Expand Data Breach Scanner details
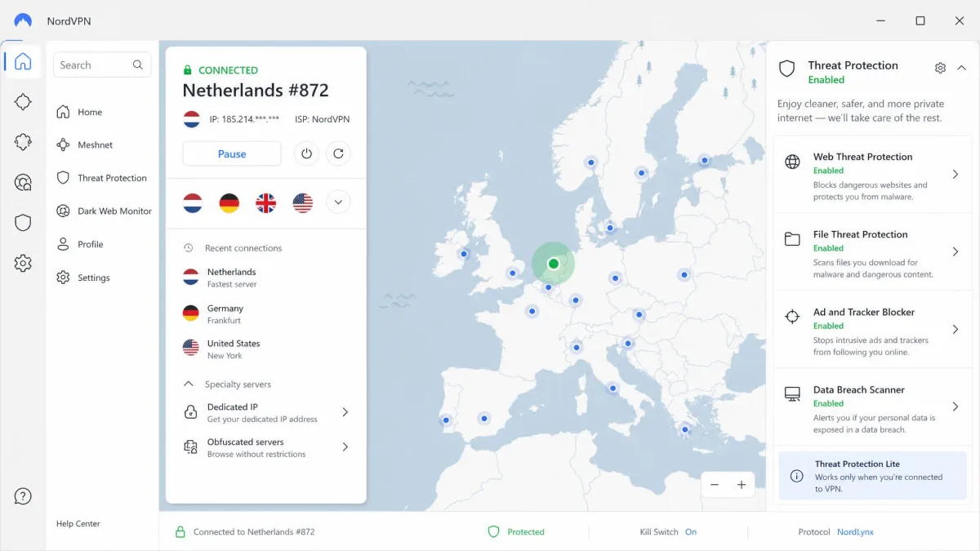Viewport: 980px width, 551px height. coord(955,407)
